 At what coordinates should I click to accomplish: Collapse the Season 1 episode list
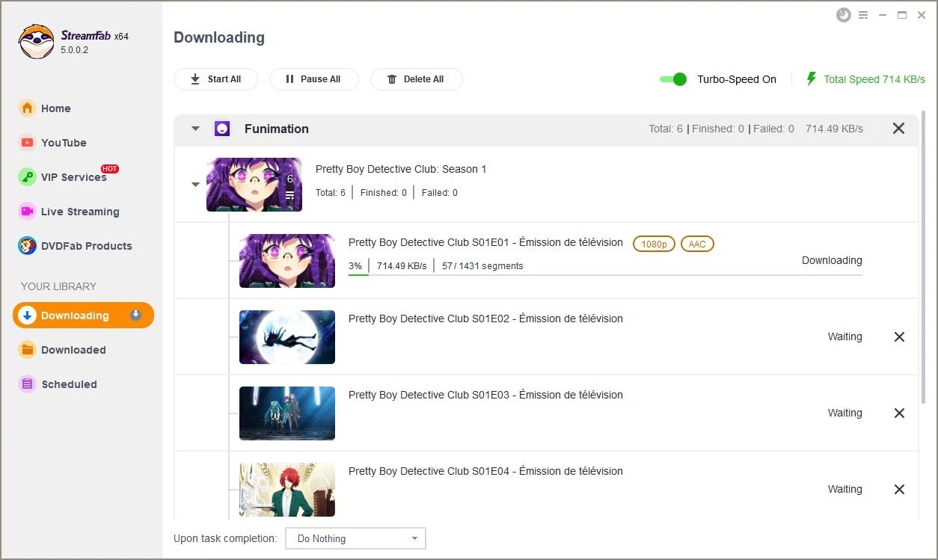click(x=195, y=184)
